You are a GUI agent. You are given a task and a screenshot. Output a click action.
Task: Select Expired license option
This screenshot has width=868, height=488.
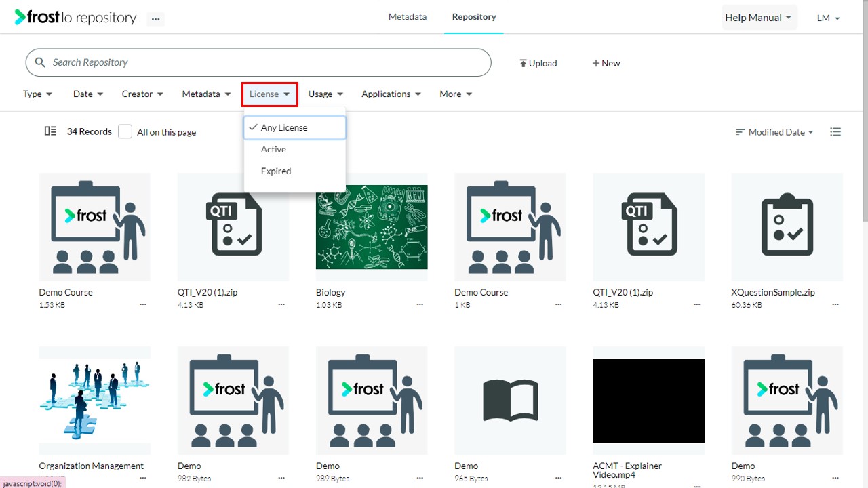[295, 171]
